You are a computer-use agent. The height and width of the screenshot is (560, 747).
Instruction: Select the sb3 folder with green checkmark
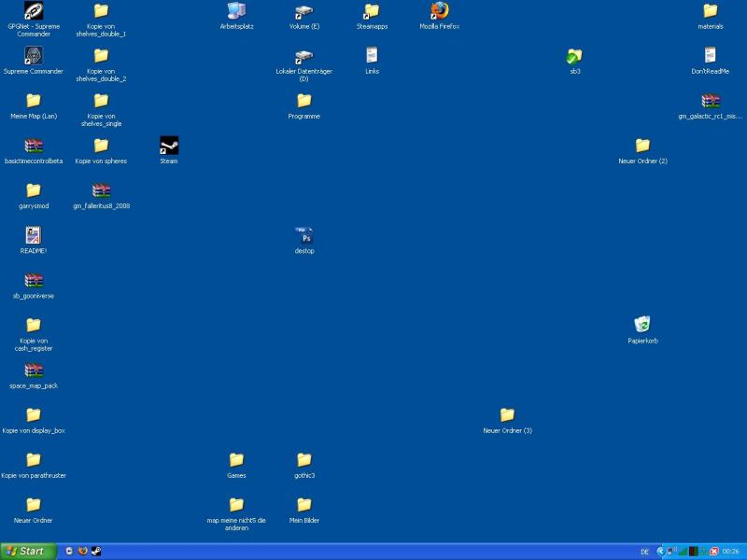coord(575,56)
